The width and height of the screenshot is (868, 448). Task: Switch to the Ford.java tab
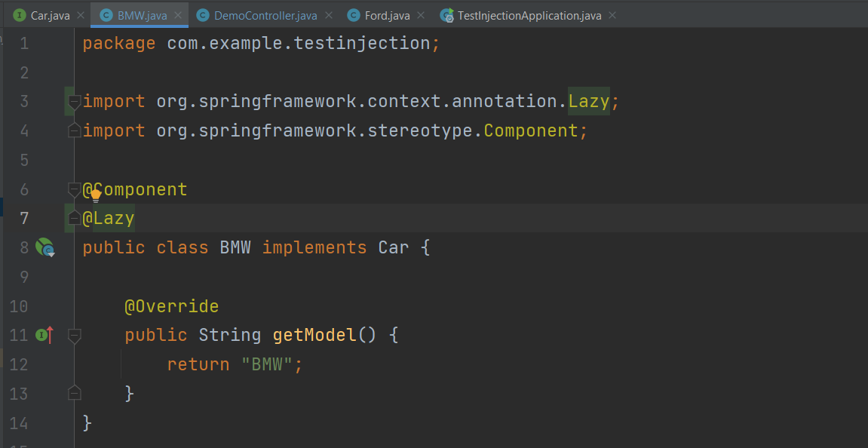click(387, 16)
